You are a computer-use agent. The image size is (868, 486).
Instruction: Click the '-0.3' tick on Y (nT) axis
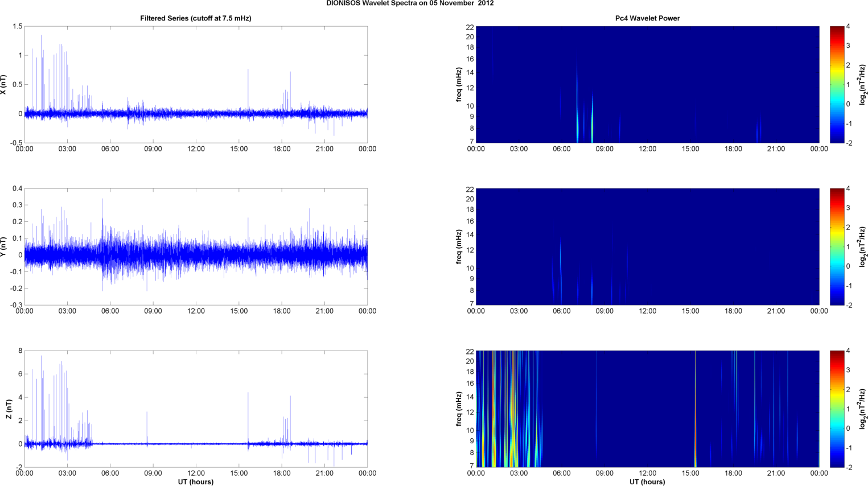click(16, 305)
